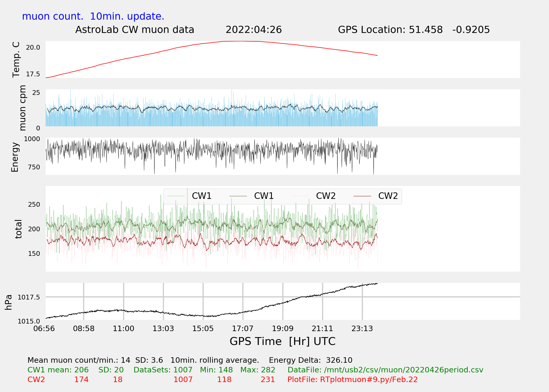Click the PlotFile RTplotmuon text
Image resolution: width=549 pixels, height=392 pixels.
coord(352,379)
